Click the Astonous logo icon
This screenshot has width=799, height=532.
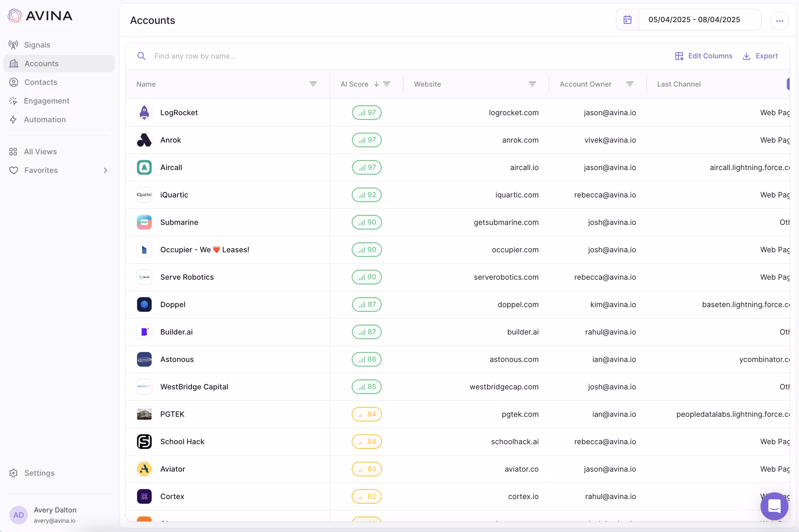click(x=144, y=359)
